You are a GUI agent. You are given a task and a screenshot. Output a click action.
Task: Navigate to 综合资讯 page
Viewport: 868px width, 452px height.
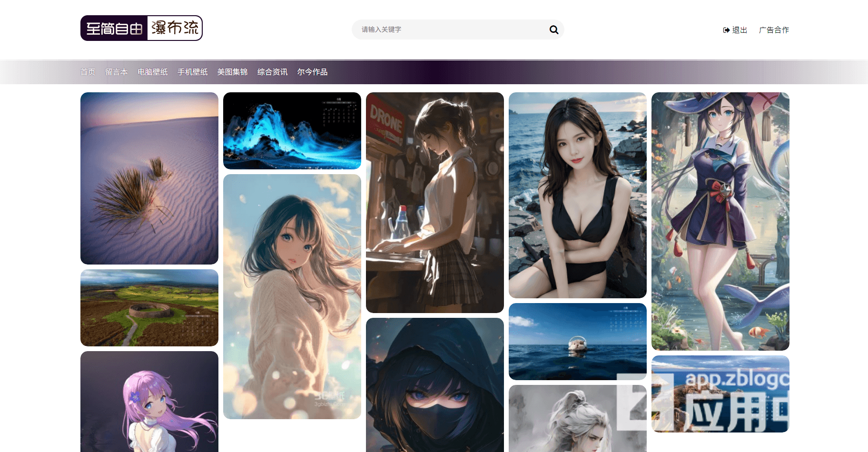pyautogui.click(x=272, y=72)
